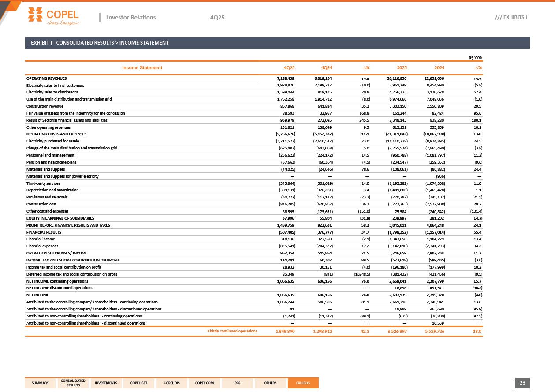
Task: Select the COPEL DIS tab
Action: coord(171,383)
